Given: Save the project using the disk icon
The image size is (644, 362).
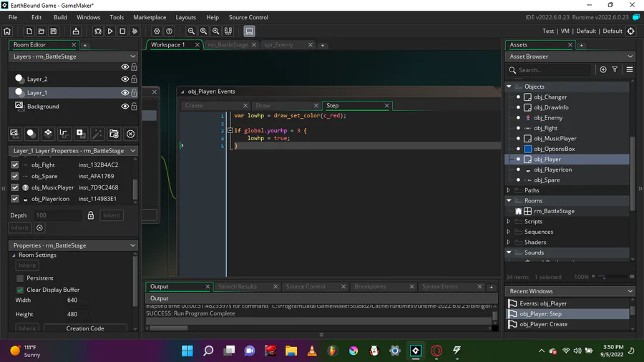Looking at the screenshot, I should (54, 31).
